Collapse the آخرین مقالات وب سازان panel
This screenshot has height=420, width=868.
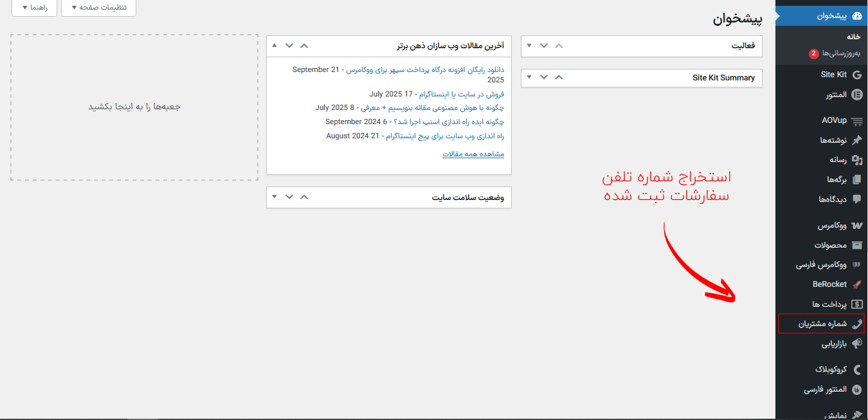point(275,46)
